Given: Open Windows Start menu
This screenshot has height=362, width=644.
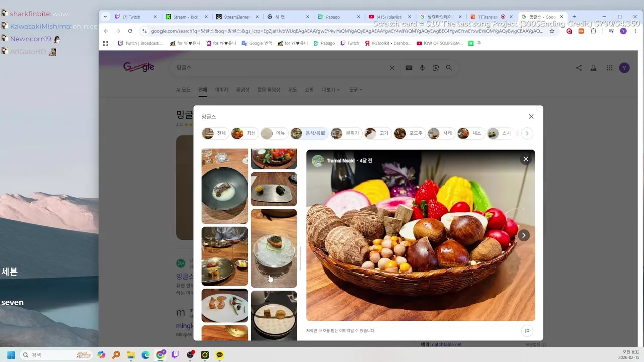Looking at the screenshot, I should [11, 355].
